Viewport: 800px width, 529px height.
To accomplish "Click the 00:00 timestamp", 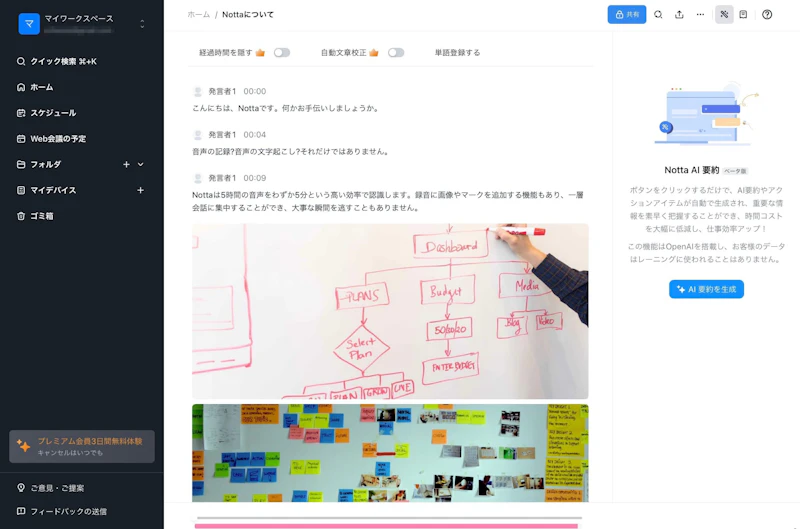I will click(x=255, y=91).
